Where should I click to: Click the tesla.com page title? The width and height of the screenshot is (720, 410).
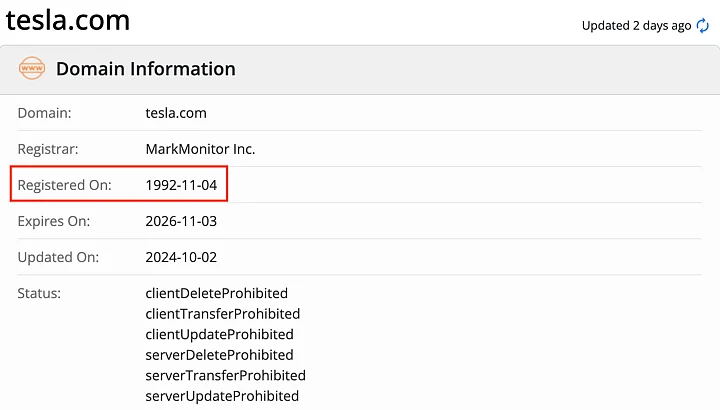click(x=67, y=21)
